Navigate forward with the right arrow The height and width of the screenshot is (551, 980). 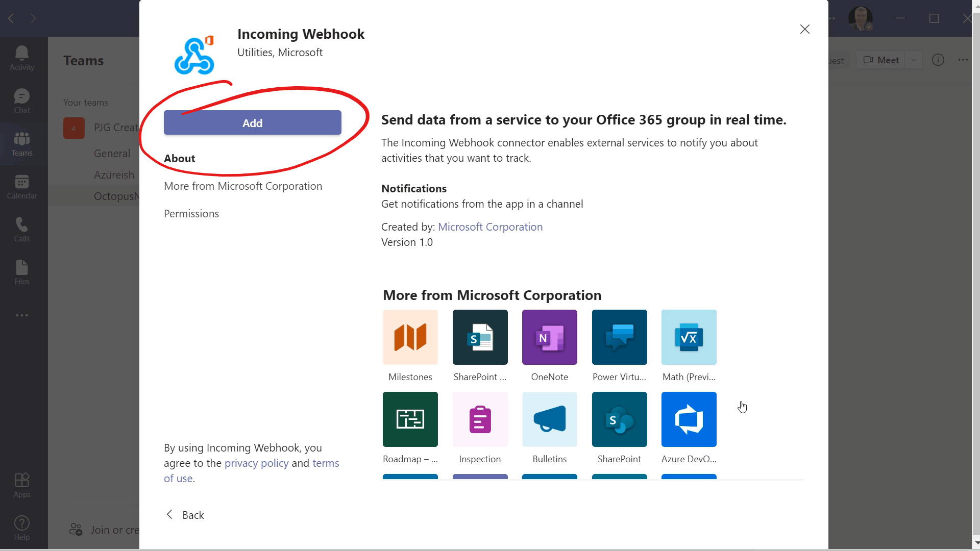[x=33, y=18]
